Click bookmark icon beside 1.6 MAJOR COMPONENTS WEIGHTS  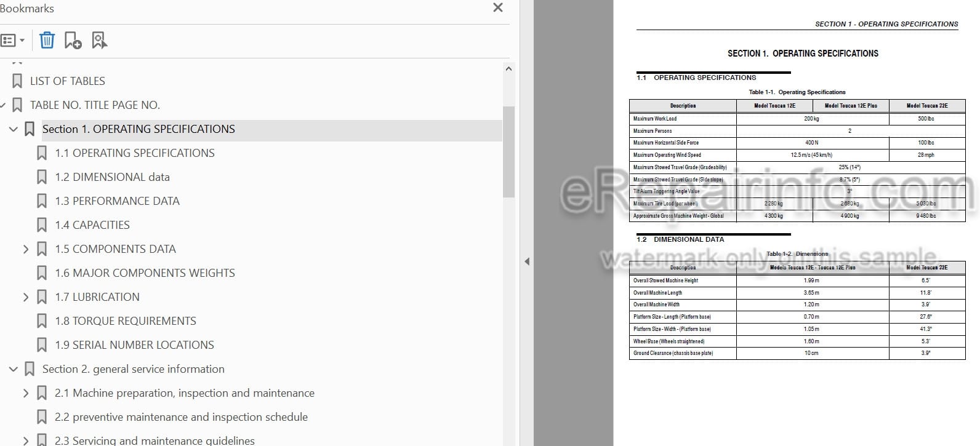click(42, 273)
